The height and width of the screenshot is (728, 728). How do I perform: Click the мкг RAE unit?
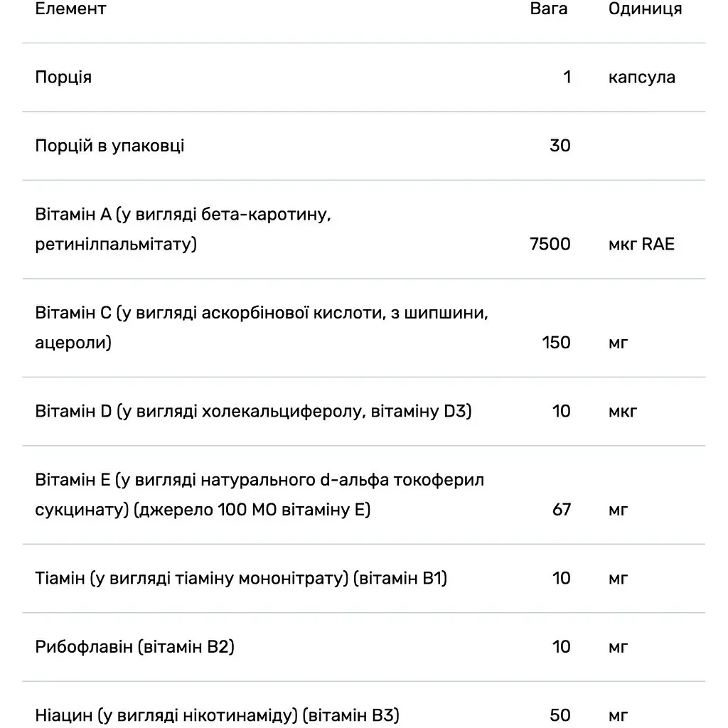point(641,245)
